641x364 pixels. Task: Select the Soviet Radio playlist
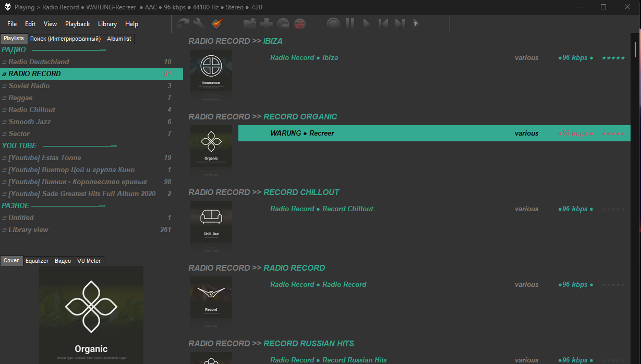pyautogui.click(x=91, y=86)
